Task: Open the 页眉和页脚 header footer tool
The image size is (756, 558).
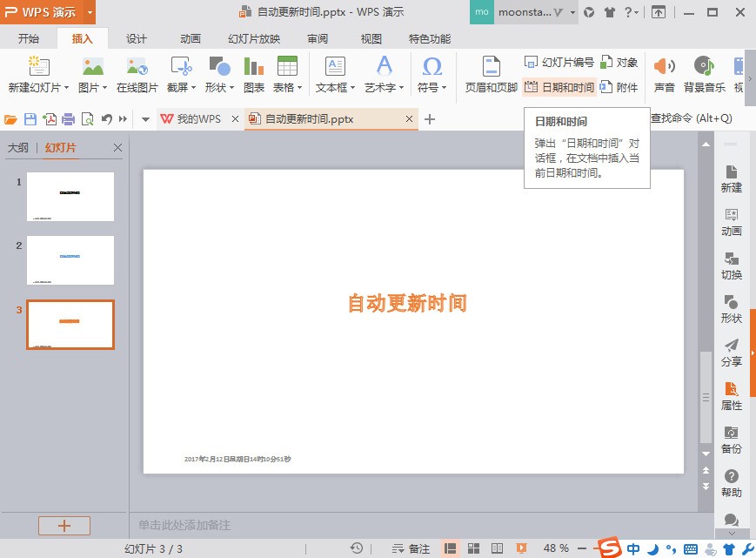Action: pyautogui.click(x=491, y=74)
